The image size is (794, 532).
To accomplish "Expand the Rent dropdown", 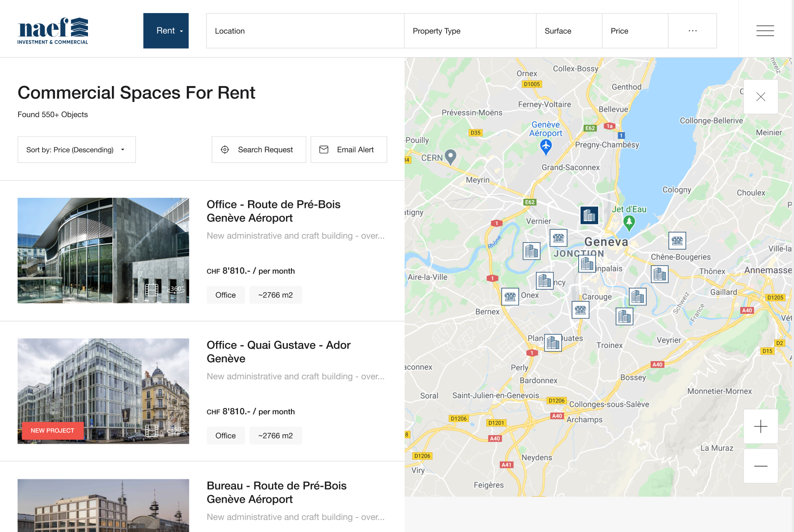I will pos(166,31).
